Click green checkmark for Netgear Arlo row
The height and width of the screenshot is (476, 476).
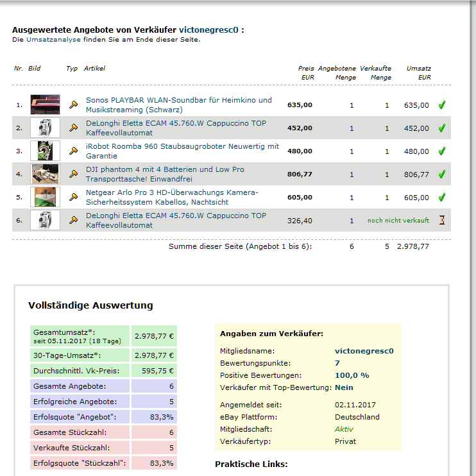pos(442,197)
